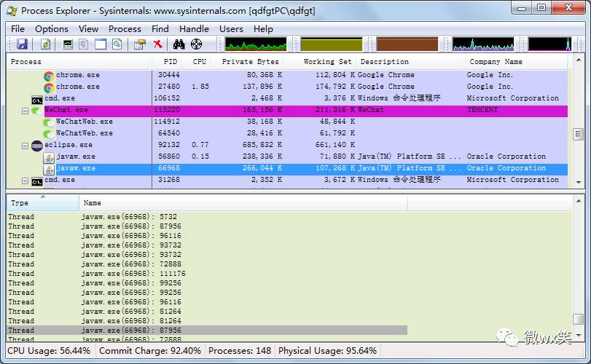591x364 pixels.
Task: Click the red X Kill Process icon
Action: [x=158, y=44]
